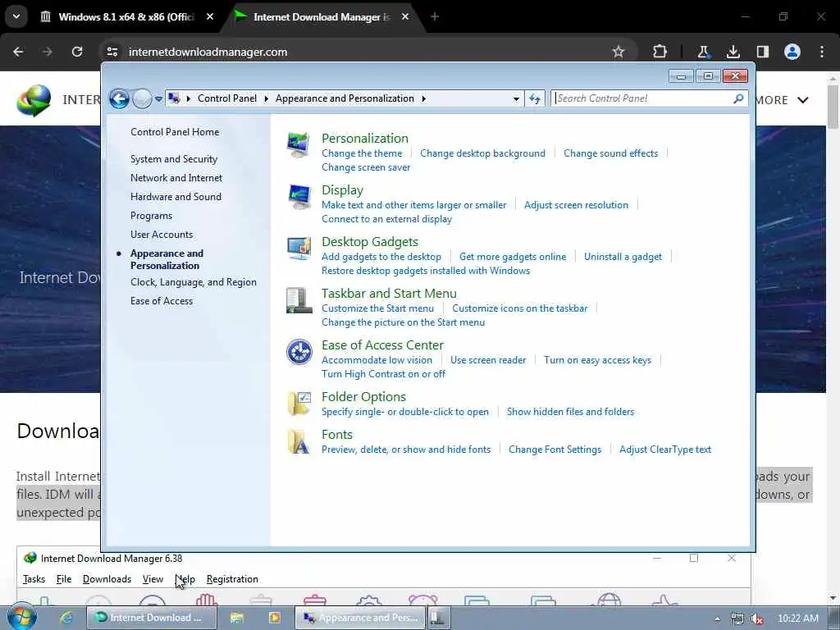Open the Chrome three-dot menu
The image size is (840, 630).
click(x=822, y=52)
